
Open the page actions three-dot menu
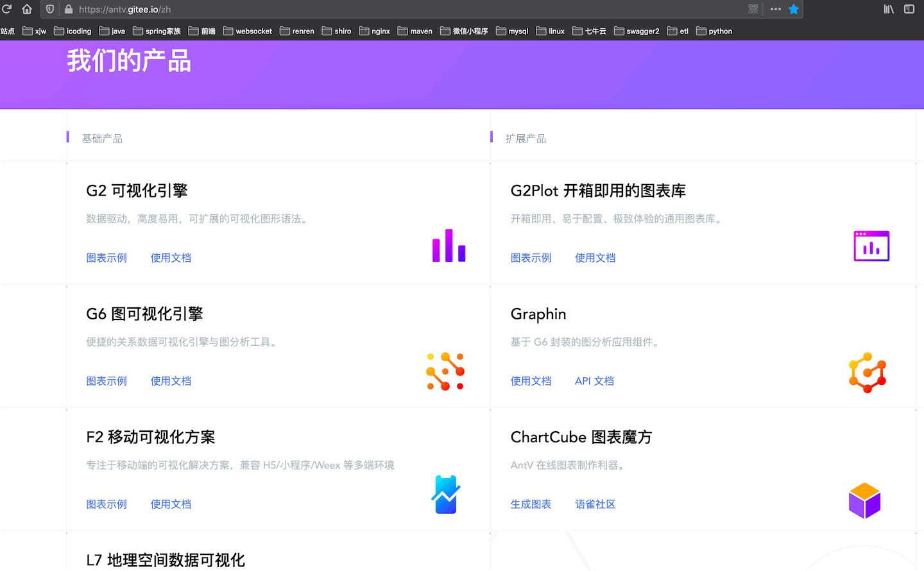(x=776, y=9)
